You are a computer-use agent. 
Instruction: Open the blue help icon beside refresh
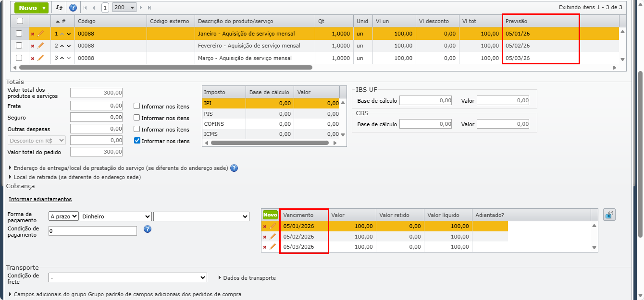point(73,8)
